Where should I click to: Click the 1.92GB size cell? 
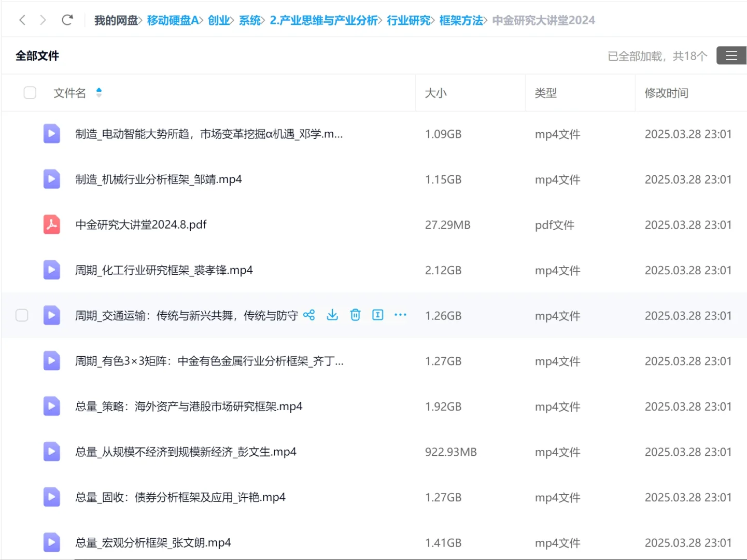[443, 406]
